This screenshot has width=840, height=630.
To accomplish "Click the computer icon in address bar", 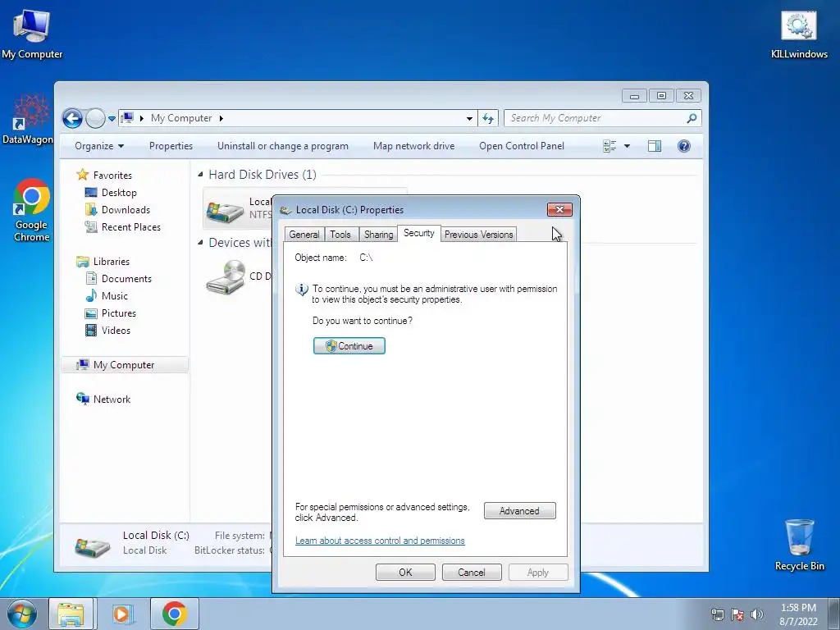I will point(127,118).
